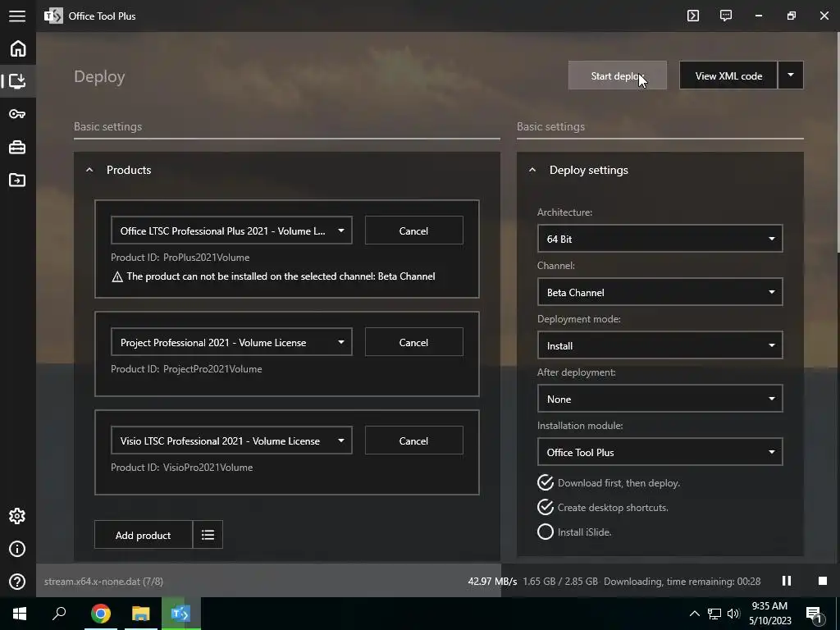This screenshot has width=840, height=630.
Task: Click 42.97 MB/s download speed
Action: tap(492, 582)
